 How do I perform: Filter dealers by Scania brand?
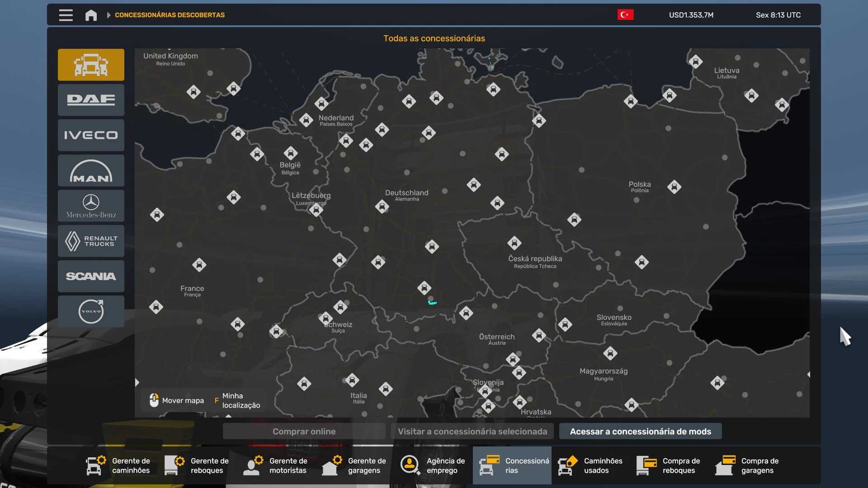pos(91,276)
